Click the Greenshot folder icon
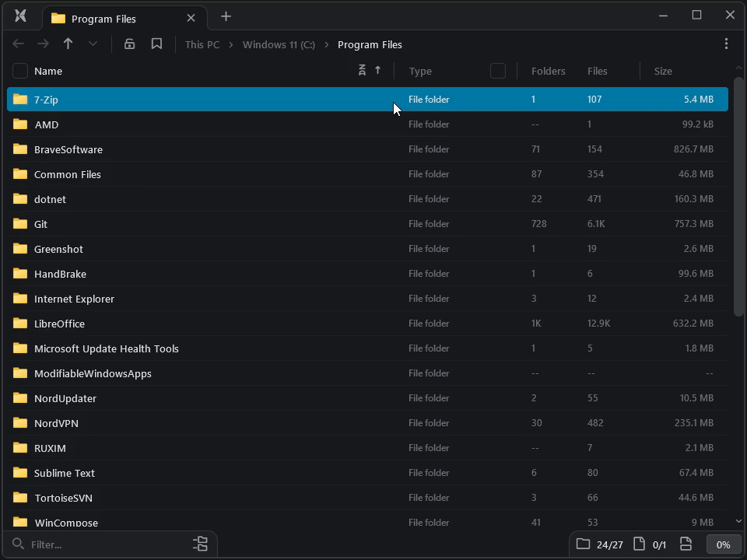The height and width of the screenshot is (560, 747). 20,249
